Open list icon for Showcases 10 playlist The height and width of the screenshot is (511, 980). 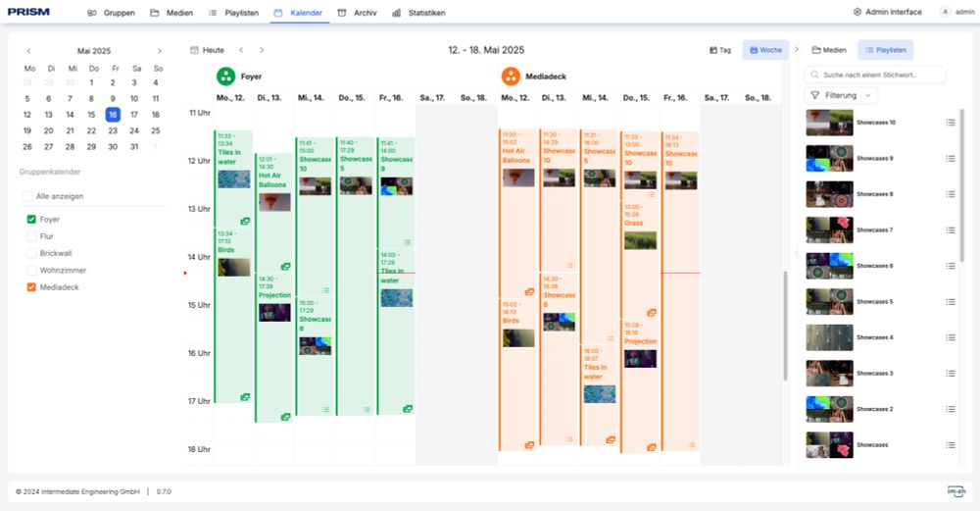point(951,123)
